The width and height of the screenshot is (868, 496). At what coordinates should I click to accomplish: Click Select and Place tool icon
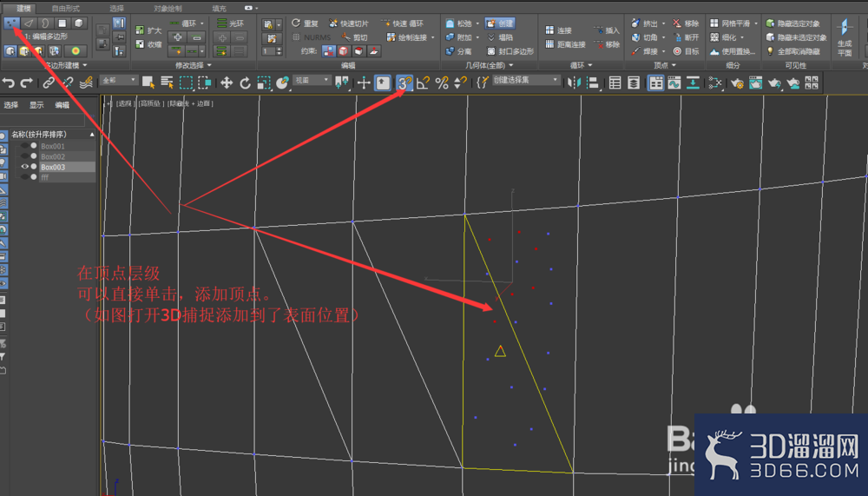tap(282, 83)
